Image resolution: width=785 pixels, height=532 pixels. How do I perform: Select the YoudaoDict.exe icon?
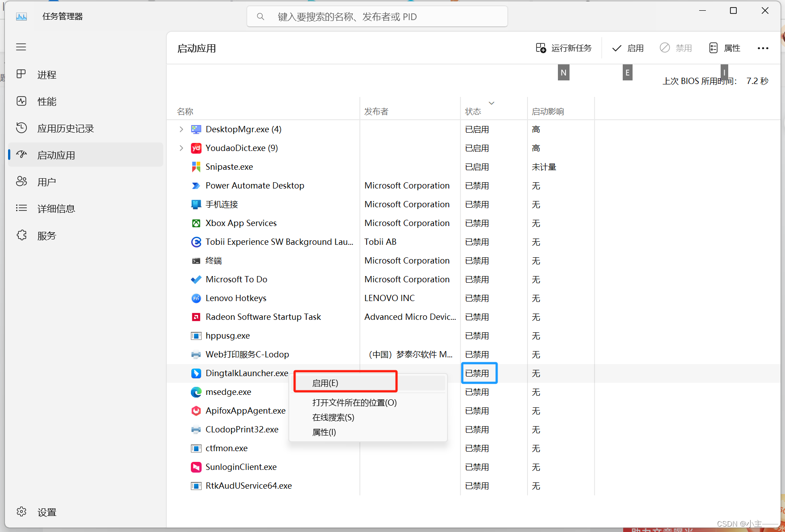196,148
